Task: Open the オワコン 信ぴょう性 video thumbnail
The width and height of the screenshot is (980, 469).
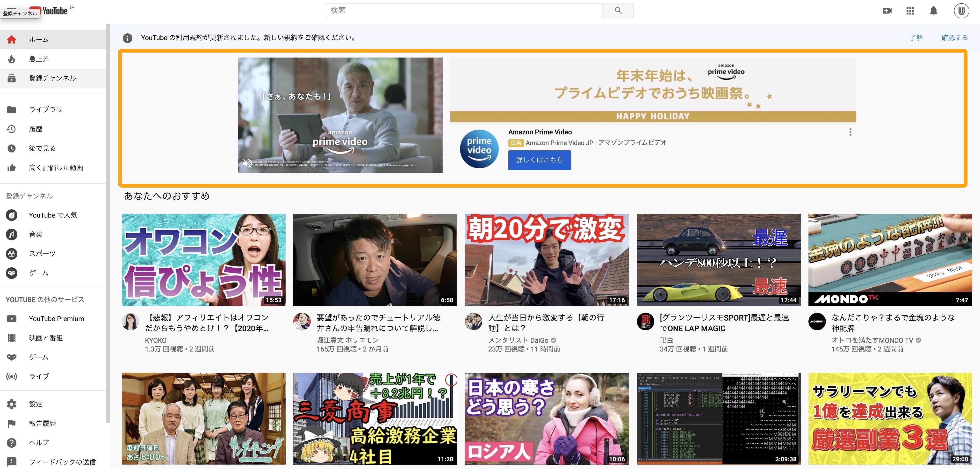Action: pyautogui.click(x=203, y=260)
